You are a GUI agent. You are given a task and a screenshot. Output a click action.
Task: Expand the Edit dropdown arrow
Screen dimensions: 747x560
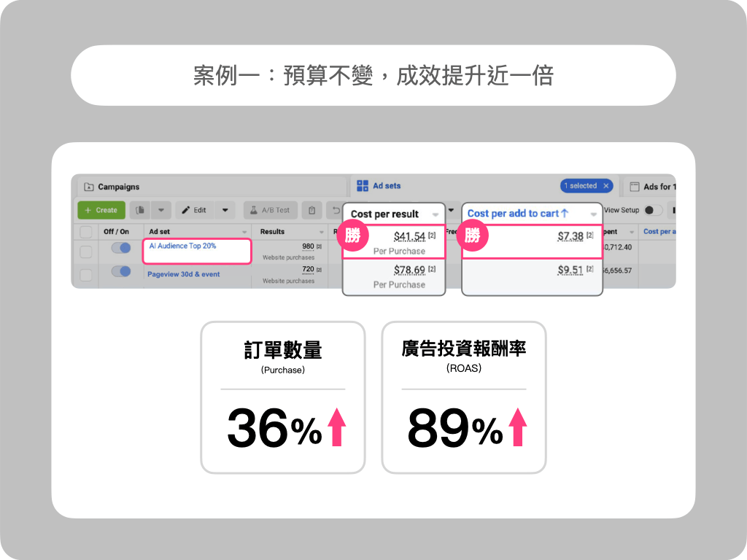tap(225, 210)
